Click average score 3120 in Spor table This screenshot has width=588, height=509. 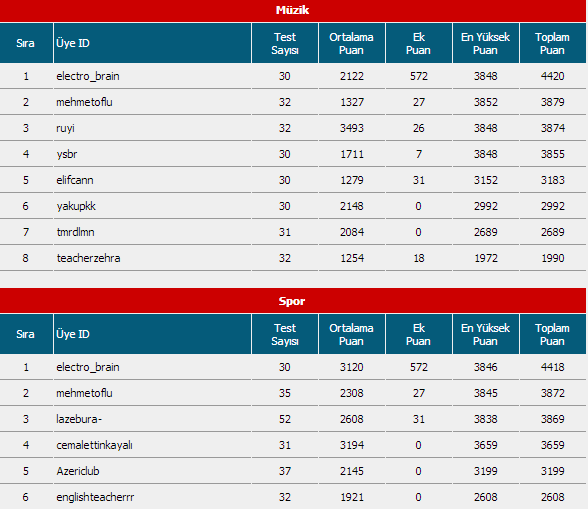[352, 367]
